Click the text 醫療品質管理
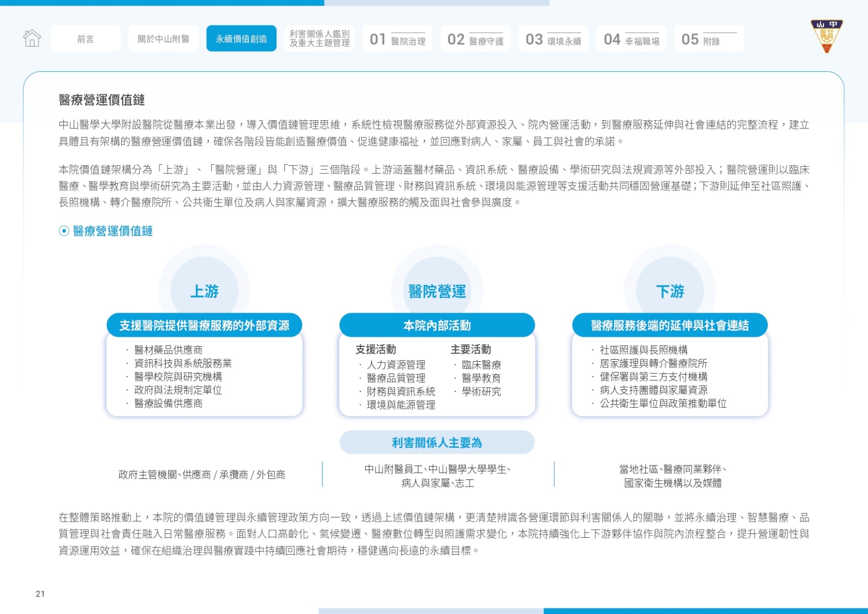Viewport: 868px width, 614px height. (396, 378)
